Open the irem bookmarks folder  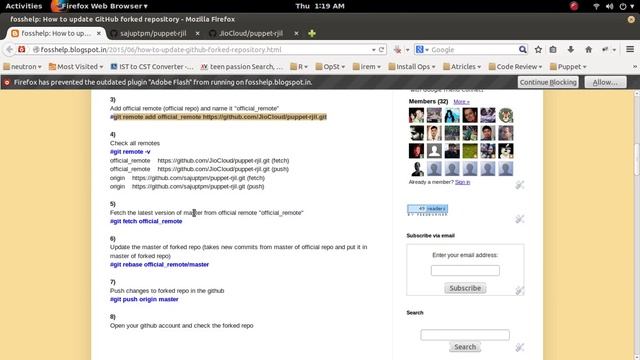(x=367, y=67)
